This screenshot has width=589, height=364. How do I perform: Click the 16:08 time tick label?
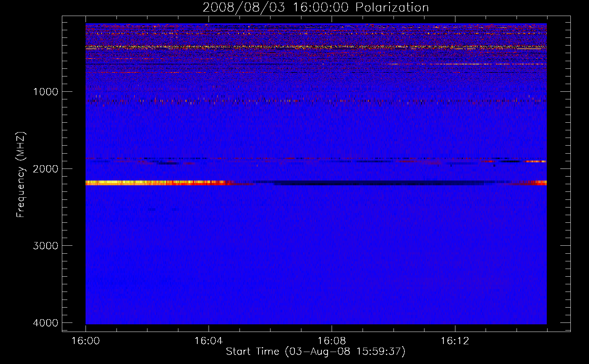pyautogui.click(x=332, y=341)
